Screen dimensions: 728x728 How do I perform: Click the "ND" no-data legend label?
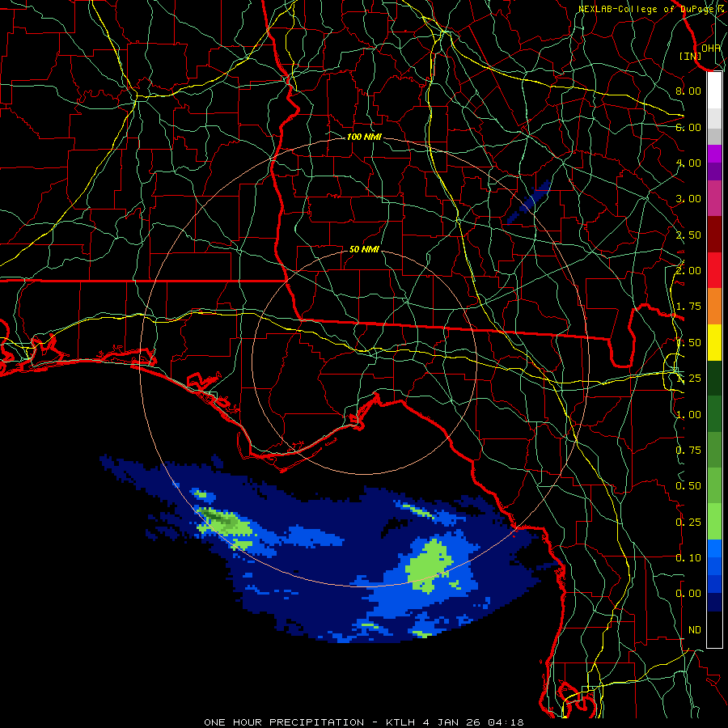(x=695, y=630)
